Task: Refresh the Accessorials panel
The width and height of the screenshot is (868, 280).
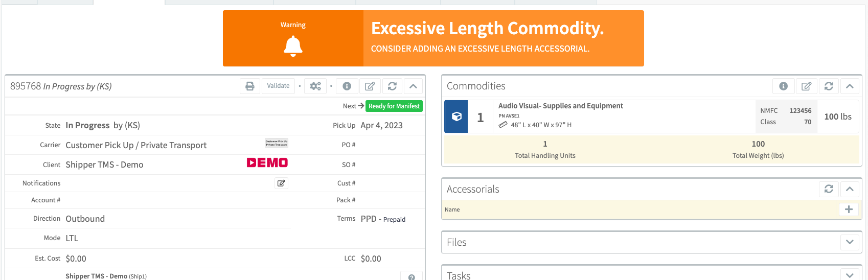Action: [x=829, y=189]
